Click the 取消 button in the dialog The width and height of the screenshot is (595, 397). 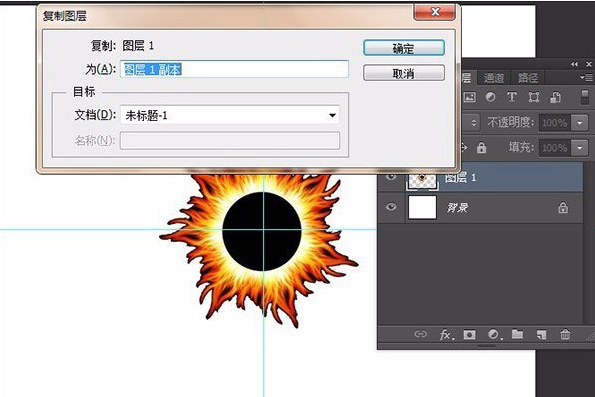(404, 72)
